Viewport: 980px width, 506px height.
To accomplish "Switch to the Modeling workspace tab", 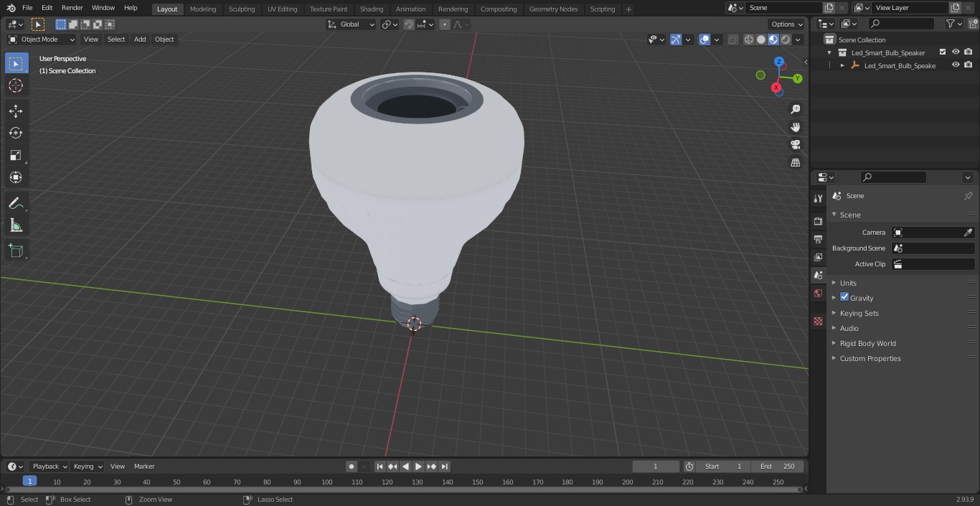I will [203, 9].
